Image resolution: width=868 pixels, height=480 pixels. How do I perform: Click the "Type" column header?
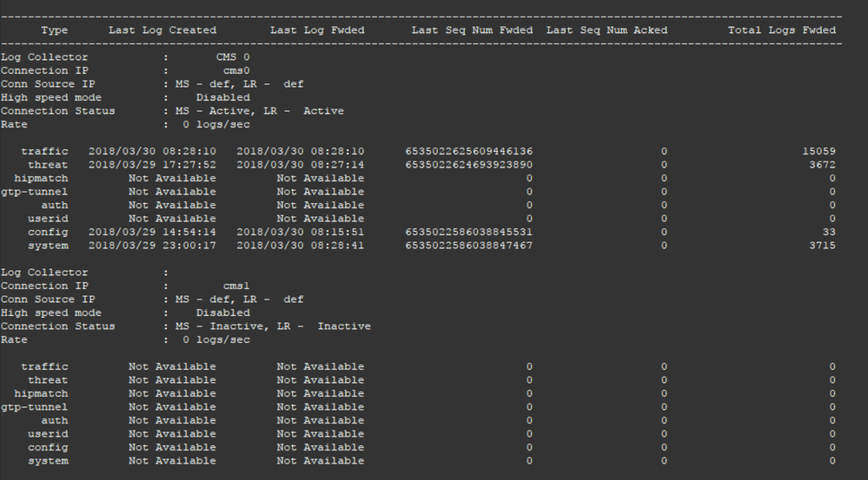(54, 30)
